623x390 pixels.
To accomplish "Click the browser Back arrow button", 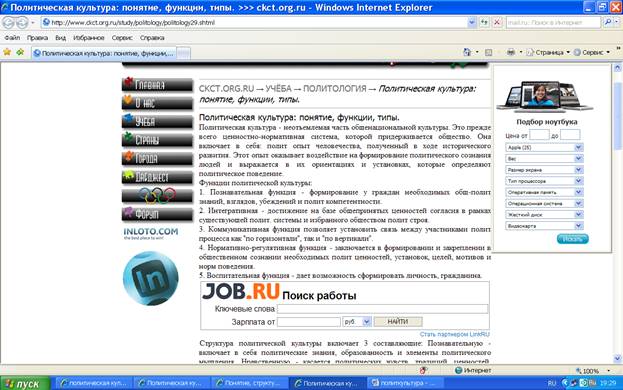I will [x=8, y=23].
